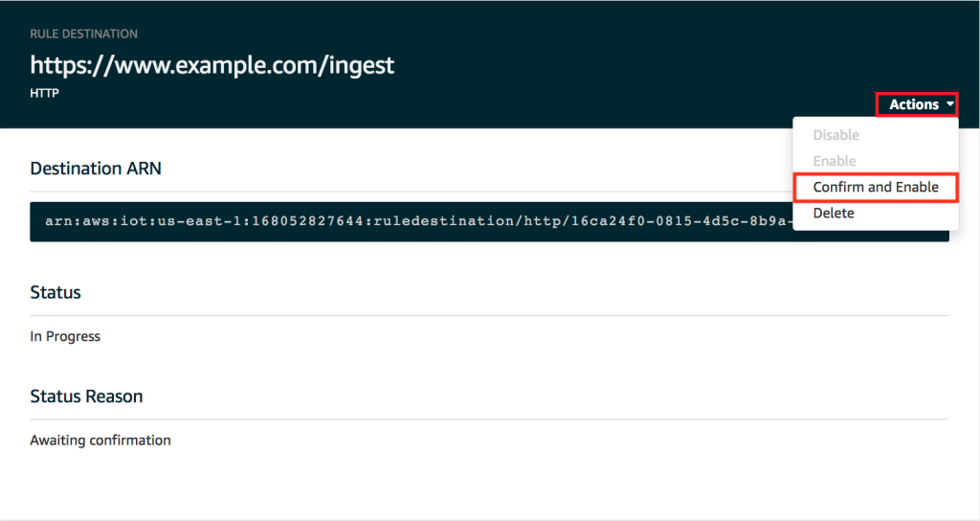Click the greyed-out Enable option
Image resolution: width=980 pixels, height=521 pixels.
point(835,161)
